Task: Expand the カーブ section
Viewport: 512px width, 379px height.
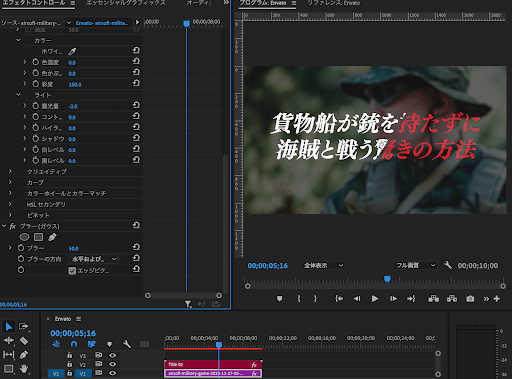Action: point(10,182)
